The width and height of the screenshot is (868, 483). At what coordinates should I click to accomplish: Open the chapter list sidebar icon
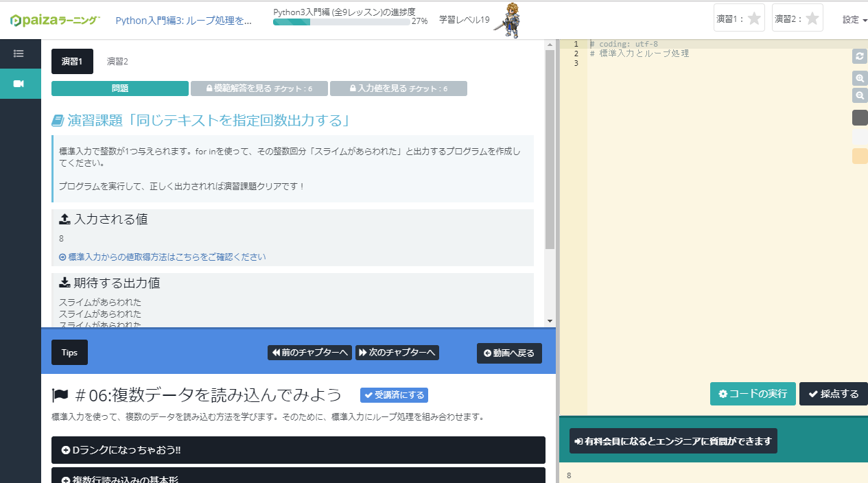tap(19, 54)
